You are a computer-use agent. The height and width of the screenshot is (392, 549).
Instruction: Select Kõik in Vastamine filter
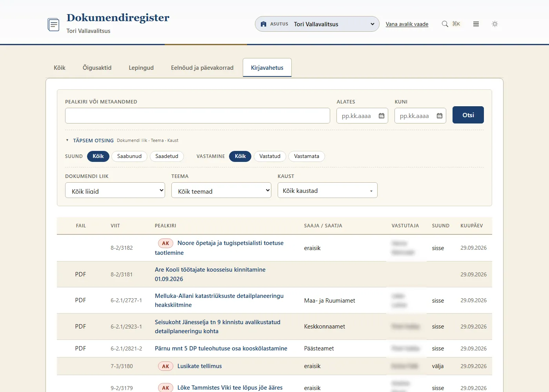click(240, 156)
